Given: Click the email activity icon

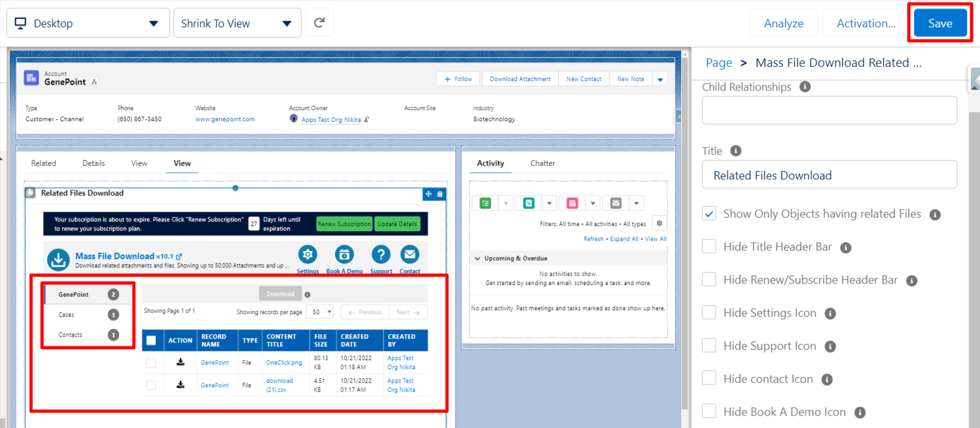Looking at the screenshot, I should 616,203.
